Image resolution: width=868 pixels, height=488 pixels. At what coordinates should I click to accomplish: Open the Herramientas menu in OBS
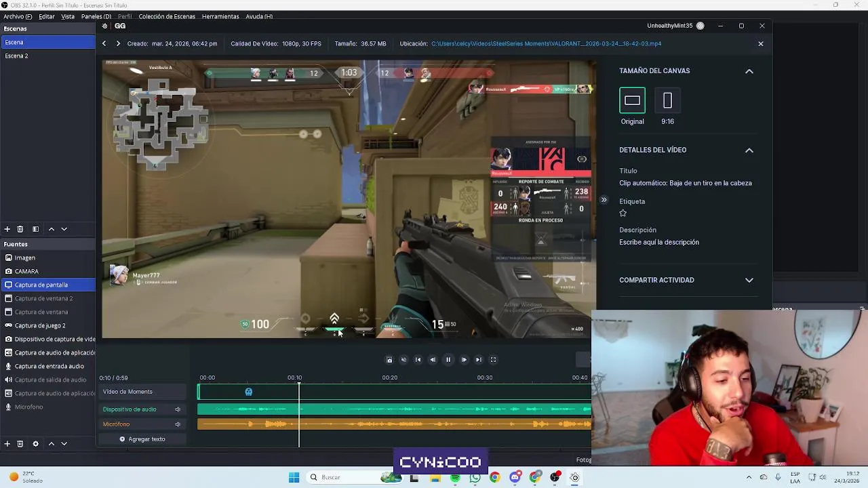pyautogui.click(x=220, y=16)
